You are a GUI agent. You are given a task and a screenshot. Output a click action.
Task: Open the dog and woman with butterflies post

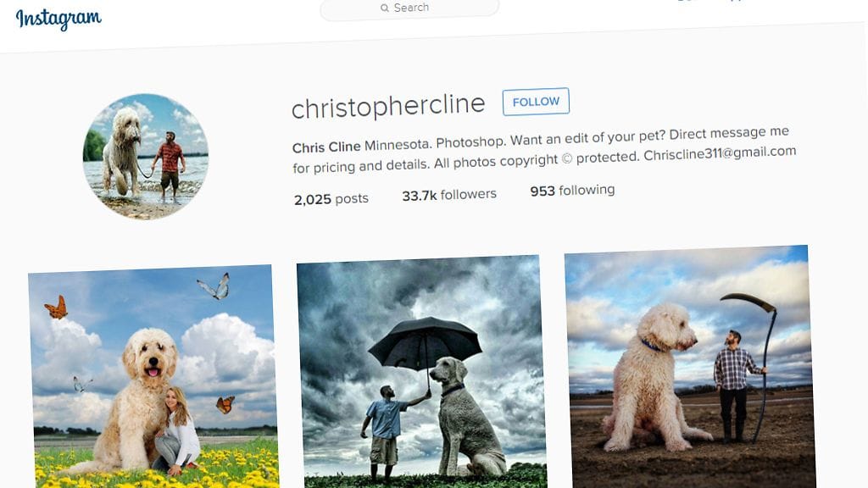153,377
